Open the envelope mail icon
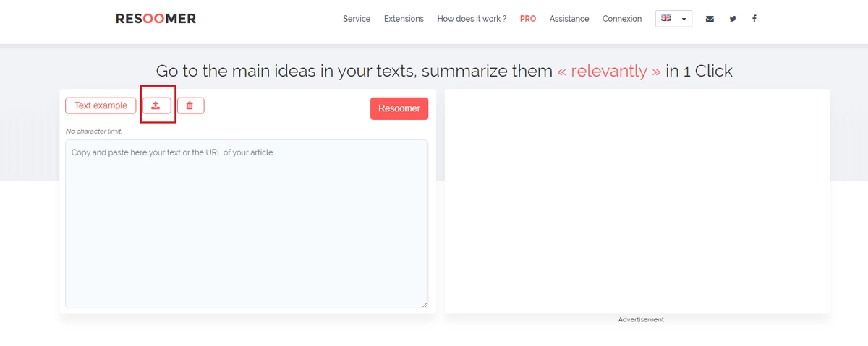Viewport: 868px width, 346px height. pos(710,19)
